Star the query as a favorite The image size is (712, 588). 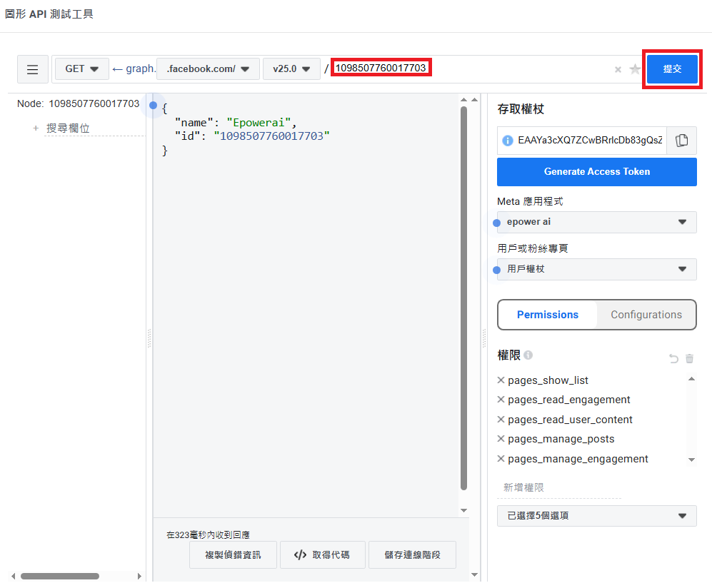[x=635, y=69]
